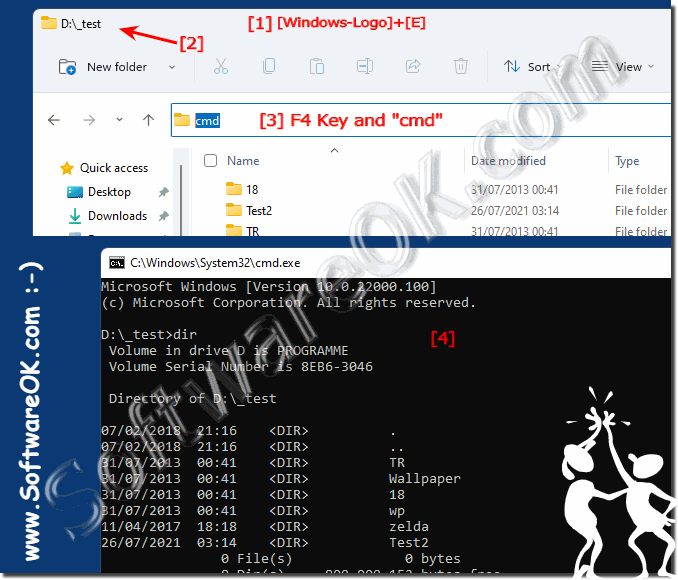The width and height of the screenshot is (678, 580).
Task: Click Test2 entry in cmd listing
Action: click(409, 543)
